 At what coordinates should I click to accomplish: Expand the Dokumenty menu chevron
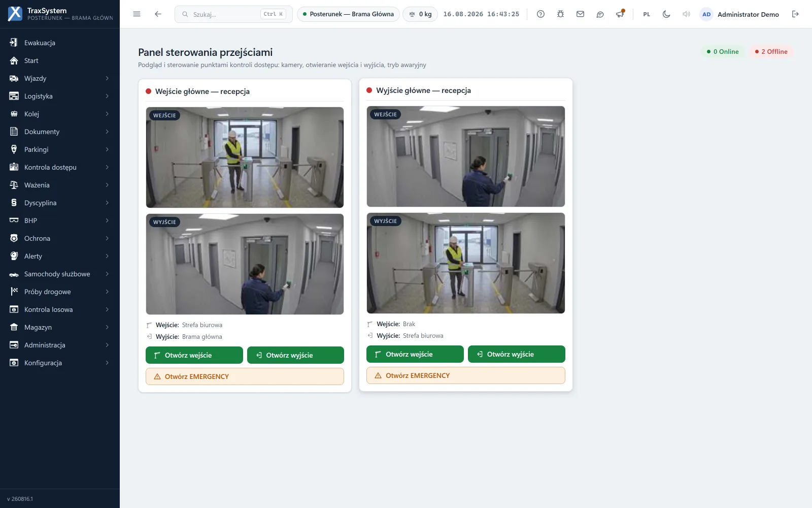click(107, 132)
